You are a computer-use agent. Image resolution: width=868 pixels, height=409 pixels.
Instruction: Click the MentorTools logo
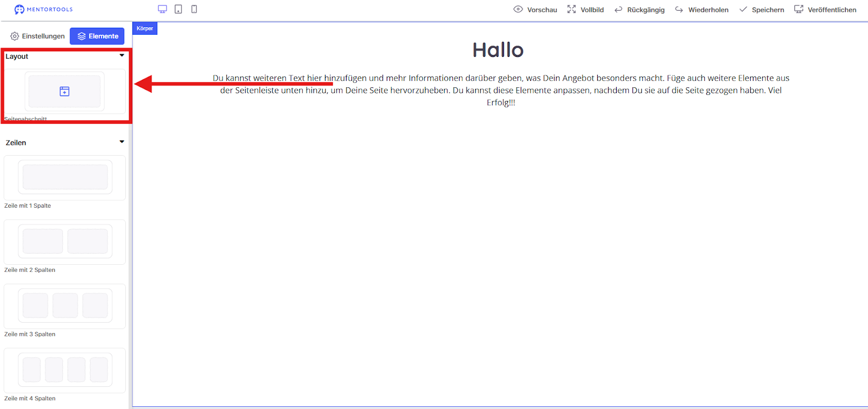[43, 9]
